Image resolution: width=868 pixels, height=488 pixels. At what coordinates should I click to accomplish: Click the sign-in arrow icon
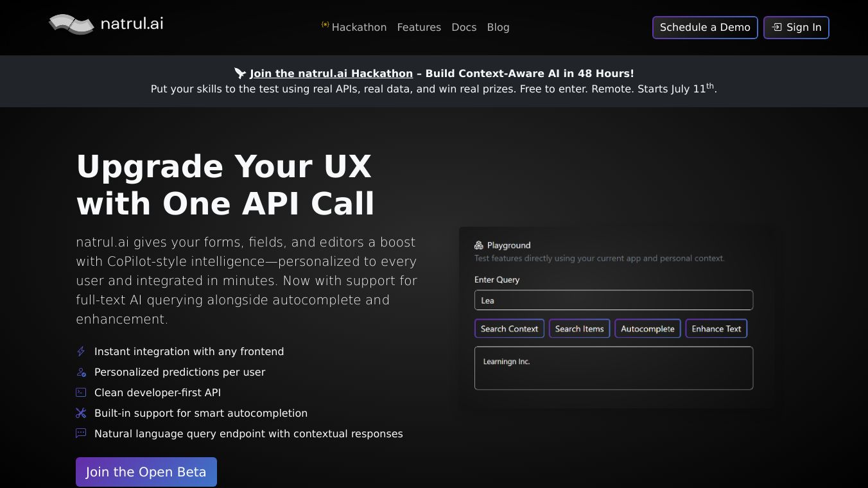[x=777, y=28]
